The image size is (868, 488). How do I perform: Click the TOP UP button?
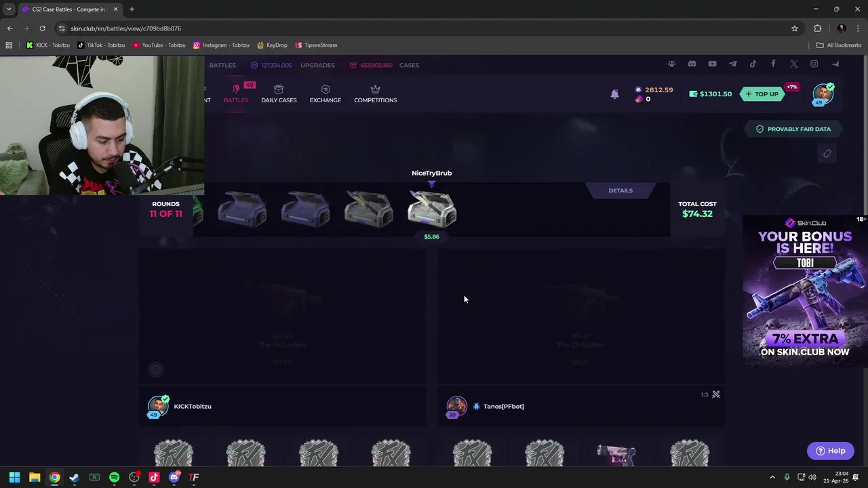(x=762, y=94)
